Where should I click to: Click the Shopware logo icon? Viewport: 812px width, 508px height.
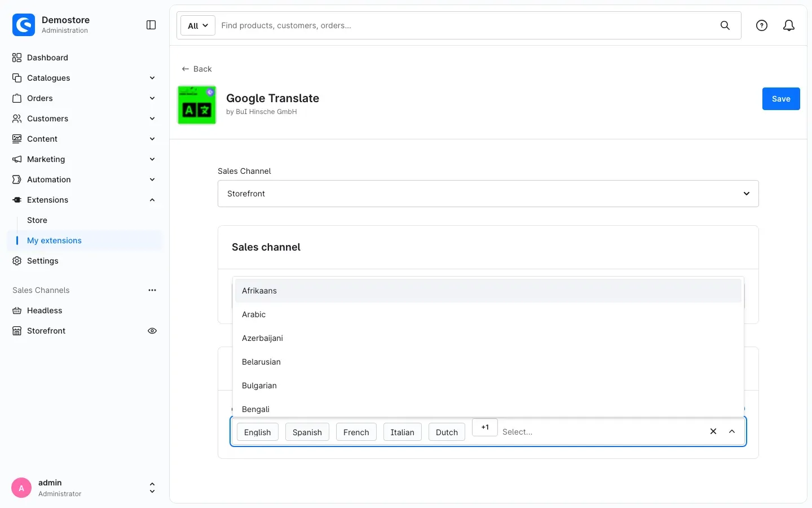24,25
